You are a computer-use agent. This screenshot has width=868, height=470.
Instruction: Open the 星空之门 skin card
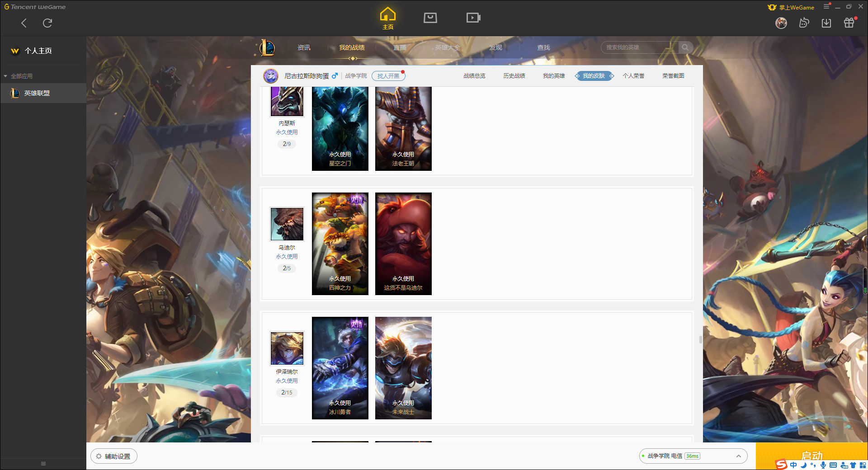340,129
